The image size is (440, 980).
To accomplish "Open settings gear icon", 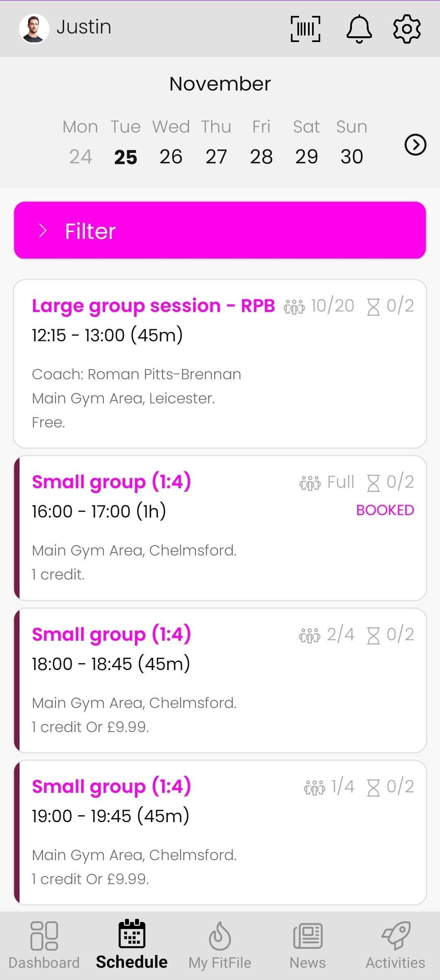I will coord(407,29).
